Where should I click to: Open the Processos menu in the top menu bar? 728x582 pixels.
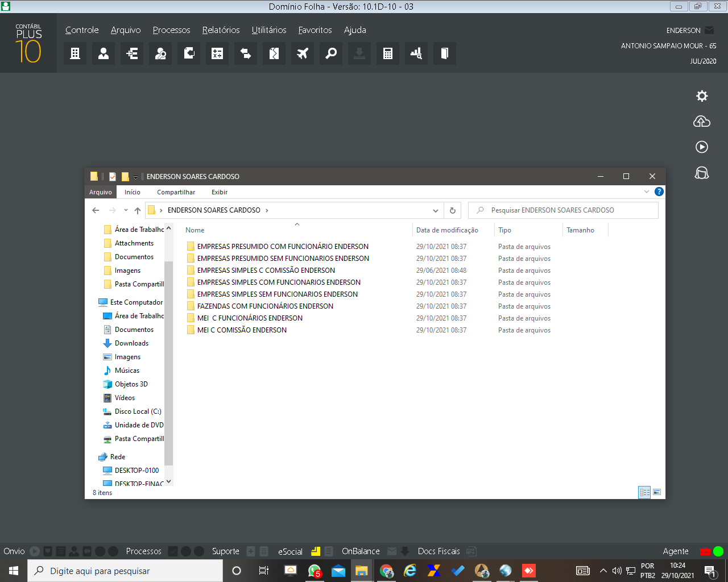[171, 30]
